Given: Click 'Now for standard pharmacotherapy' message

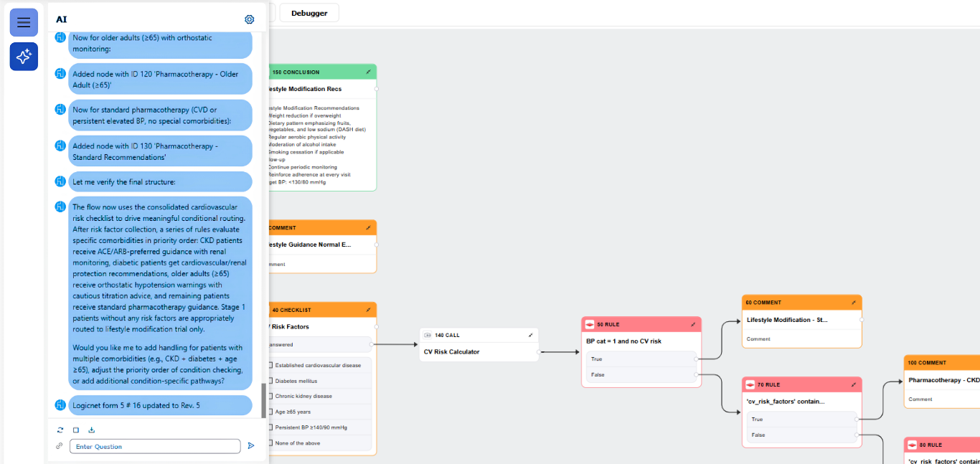Looking at the screenshot, I should (161, 115).
